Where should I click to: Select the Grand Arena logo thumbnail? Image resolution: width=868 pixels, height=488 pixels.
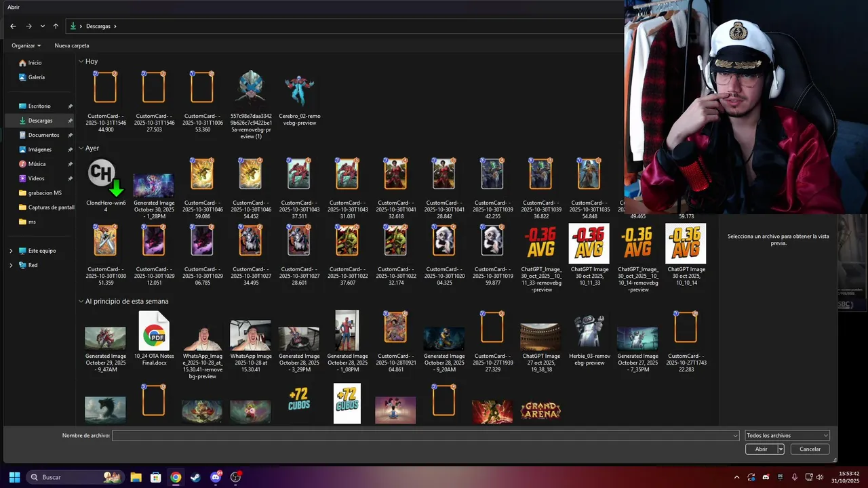[x=540, y=410]
